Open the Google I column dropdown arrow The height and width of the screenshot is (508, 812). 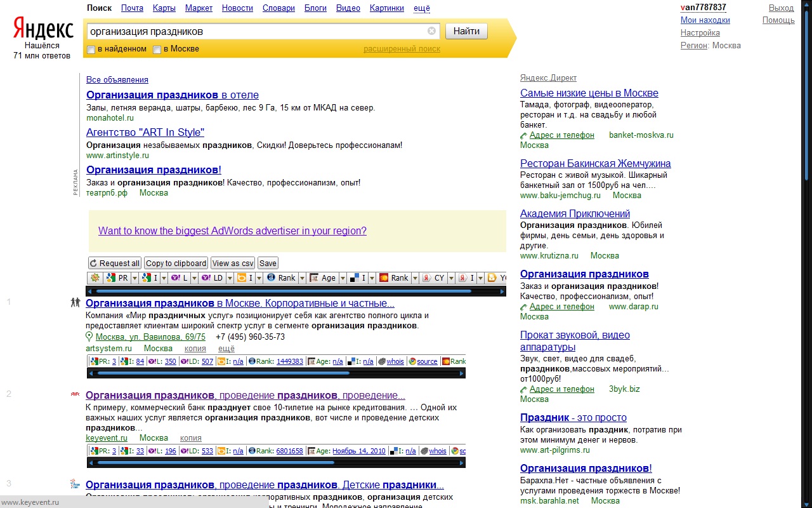coord(164,278)
